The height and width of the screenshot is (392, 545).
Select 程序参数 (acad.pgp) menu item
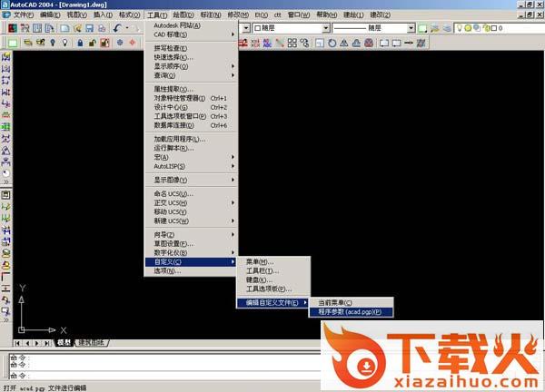click(350, 312)
